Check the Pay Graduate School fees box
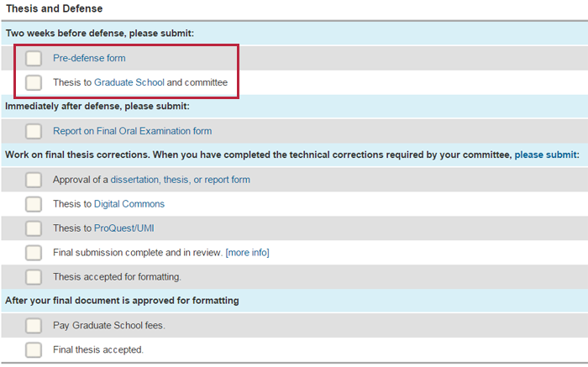588x367 pixels. click(x=34, y=325)
